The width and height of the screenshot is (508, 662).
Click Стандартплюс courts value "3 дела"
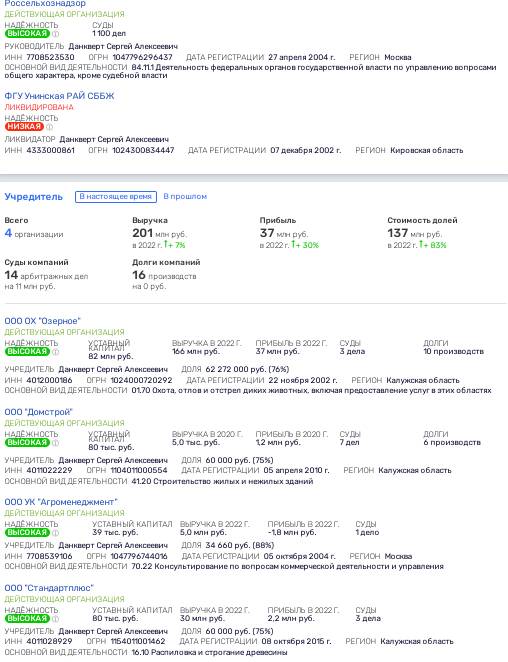point(368,619)
